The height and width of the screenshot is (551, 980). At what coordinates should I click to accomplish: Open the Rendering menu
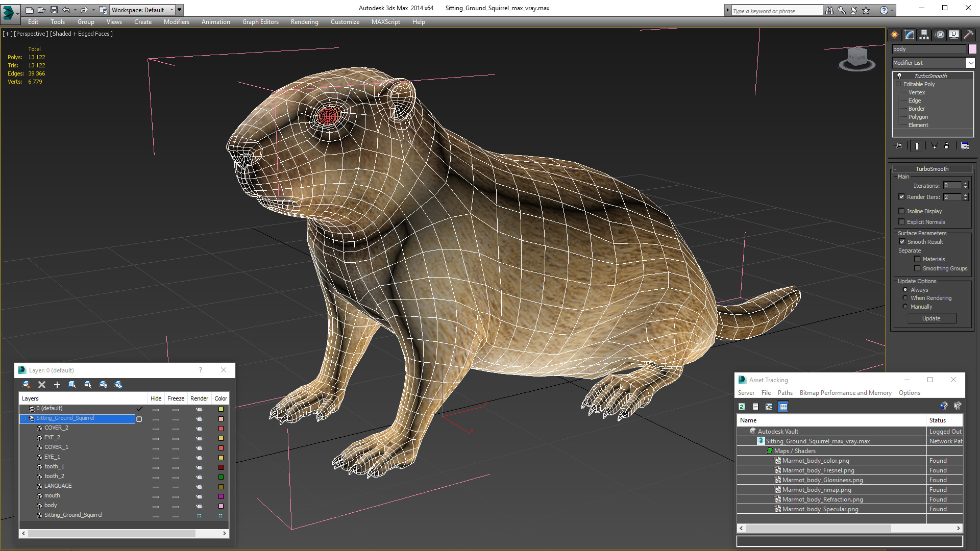[304, 22]
